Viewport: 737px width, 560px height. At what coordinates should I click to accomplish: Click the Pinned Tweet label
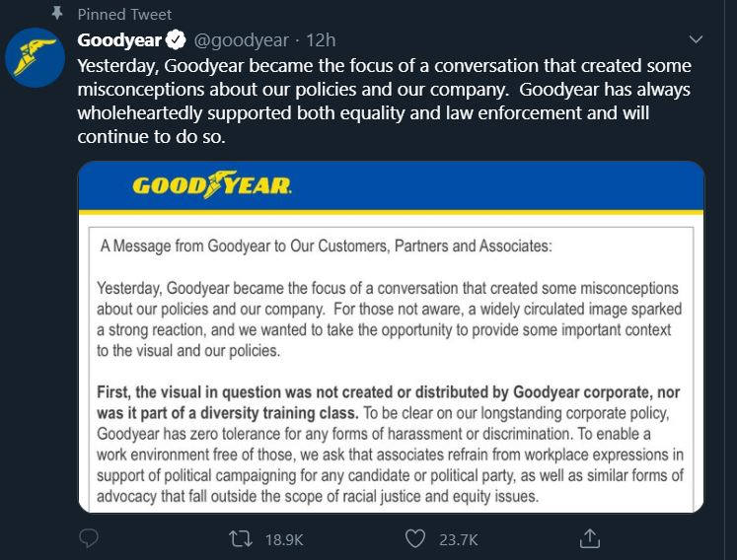(x=124, y=14)
